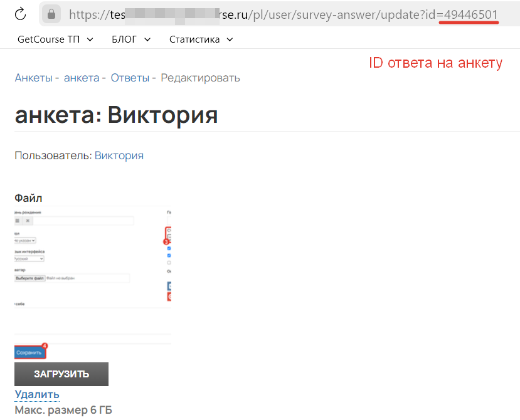Open the анкета breadcrumb link
Viewport: 520px width, 420px height.
[82, 78]
